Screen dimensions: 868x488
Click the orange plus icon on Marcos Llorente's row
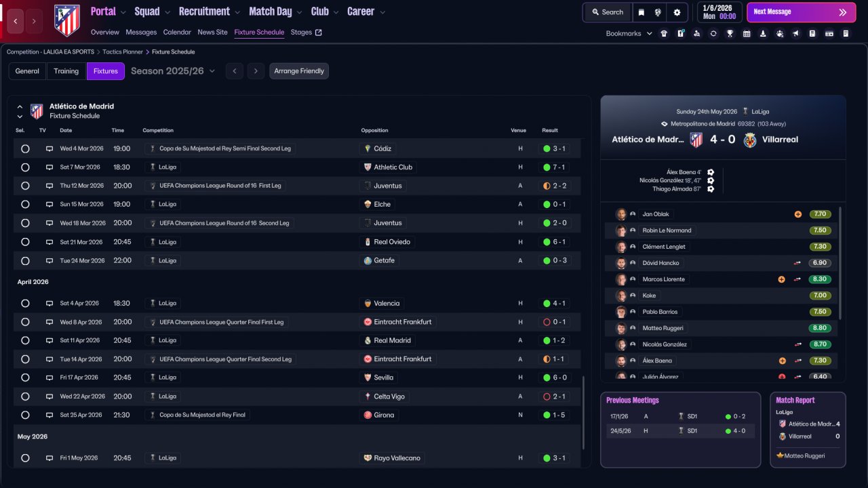click(781, 279)
